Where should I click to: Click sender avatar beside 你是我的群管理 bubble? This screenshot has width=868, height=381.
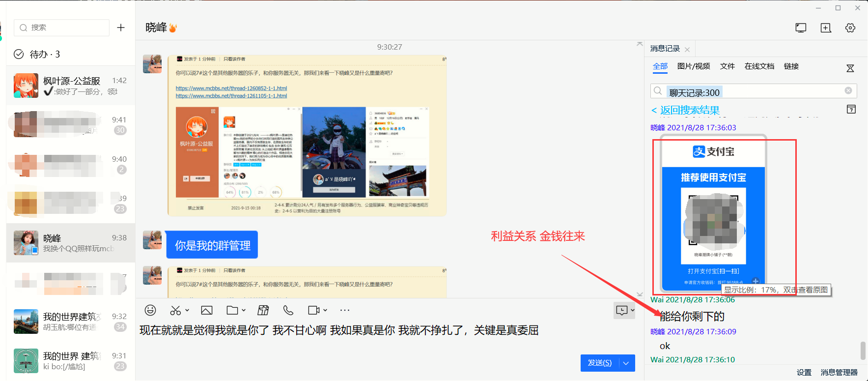click(x=152, y=240)
